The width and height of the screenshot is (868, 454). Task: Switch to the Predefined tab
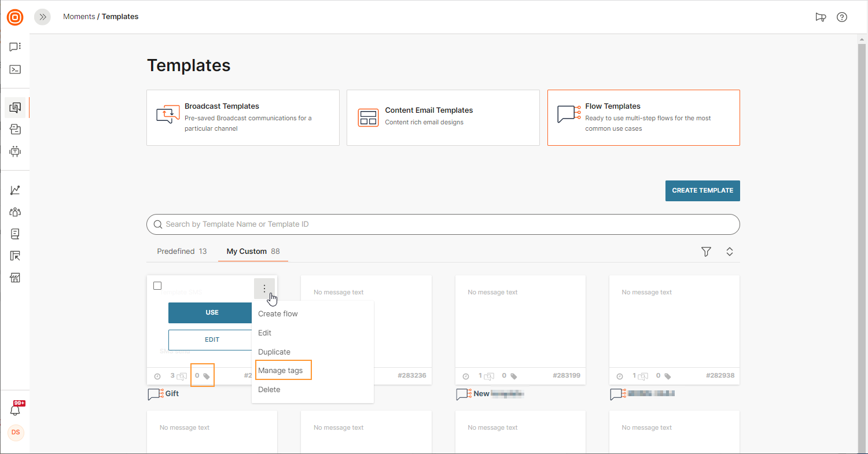[x=182, y=252]
